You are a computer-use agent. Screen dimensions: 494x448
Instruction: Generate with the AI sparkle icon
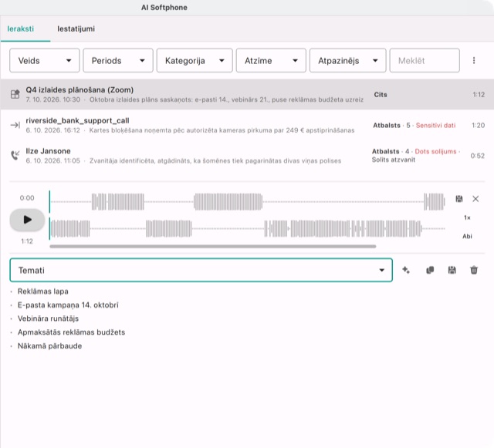click(x=406, y=270)
